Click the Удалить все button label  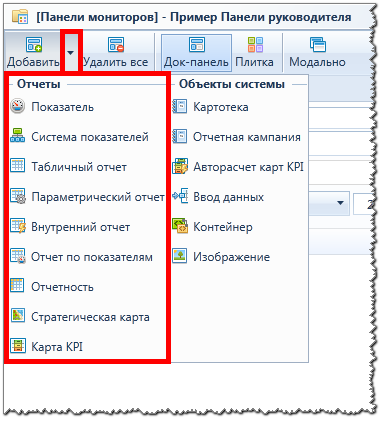(x=116, y=62)
